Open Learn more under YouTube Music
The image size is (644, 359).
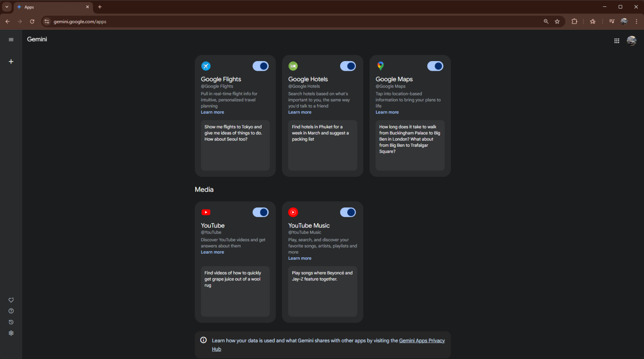(300, 258)
